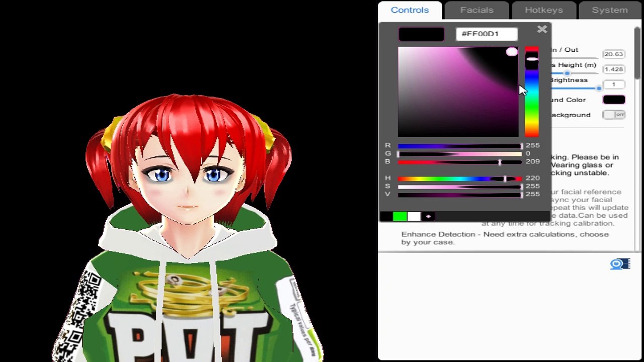644x362 pixels.
Task: Select the green preset swatch
Action: 400,216
